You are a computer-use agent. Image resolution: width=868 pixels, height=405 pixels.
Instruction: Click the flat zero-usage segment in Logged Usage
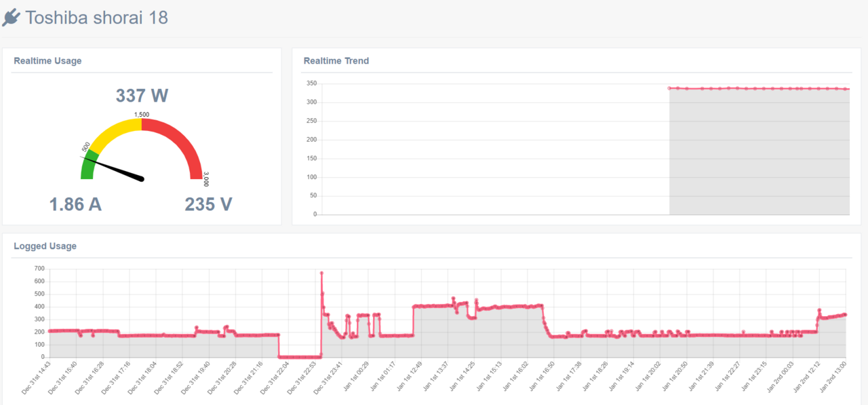[x=300, y=356]
